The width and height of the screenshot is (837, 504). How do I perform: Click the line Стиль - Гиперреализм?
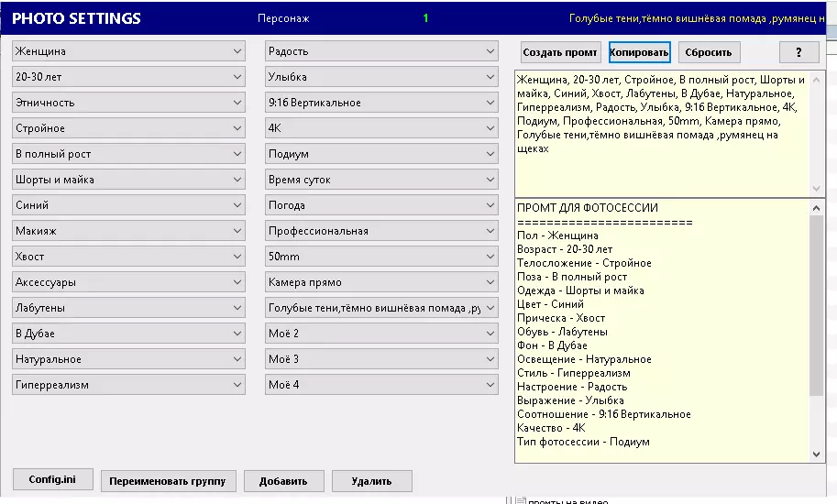pos(573,373)
